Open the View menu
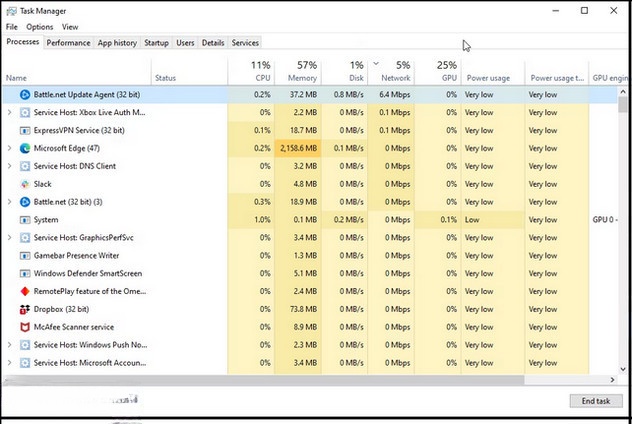The image size is (632, 424). pos(70,27)
